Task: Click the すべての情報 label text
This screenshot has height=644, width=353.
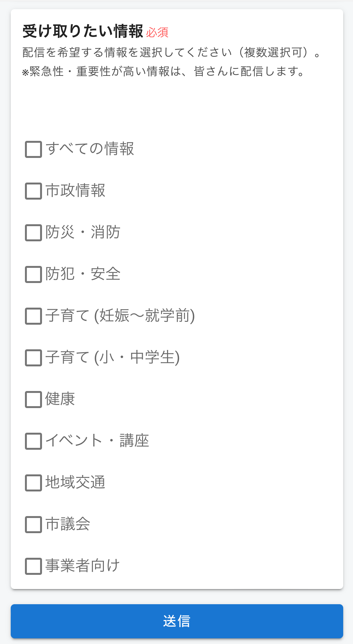Action: [x=90, y=149]
